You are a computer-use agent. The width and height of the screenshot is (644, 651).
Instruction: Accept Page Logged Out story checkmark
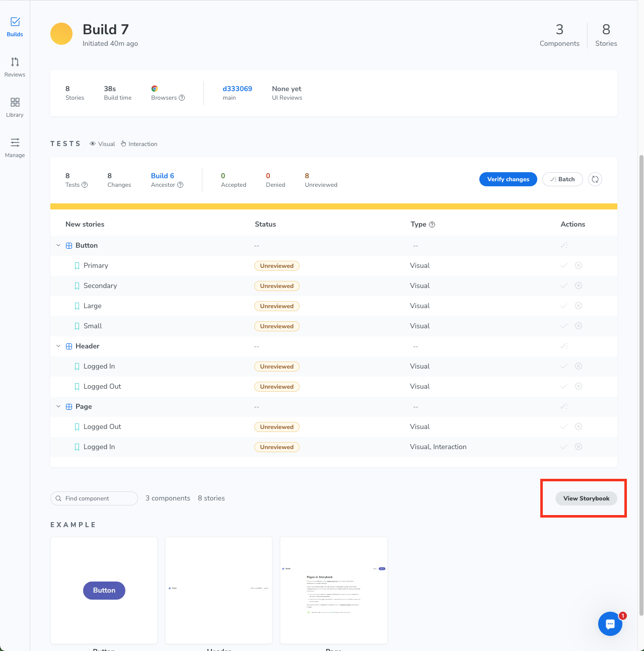click(564, 426)
